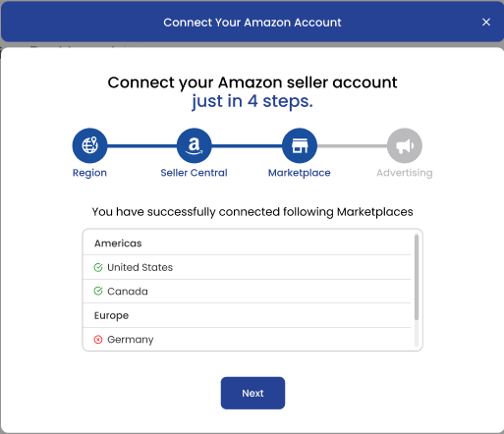Click the Europe region header

[247, 315]
